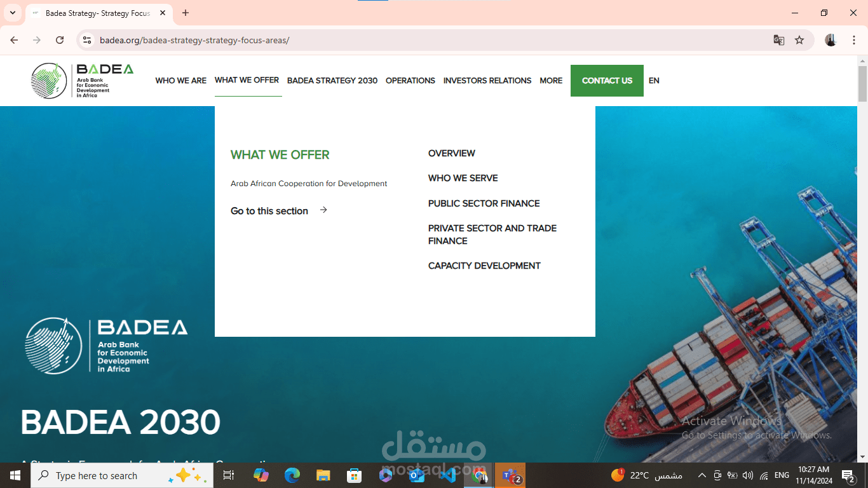This screenshot has width=868, height=488.
Task: Open the tab search dropdown arrow
Action: coord(12,13)
